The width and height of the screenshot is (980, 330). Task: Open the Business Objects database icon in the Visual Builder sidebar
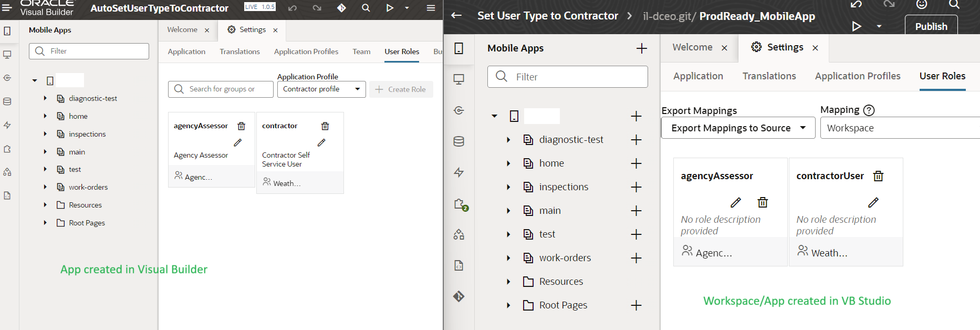pos(7,101)
